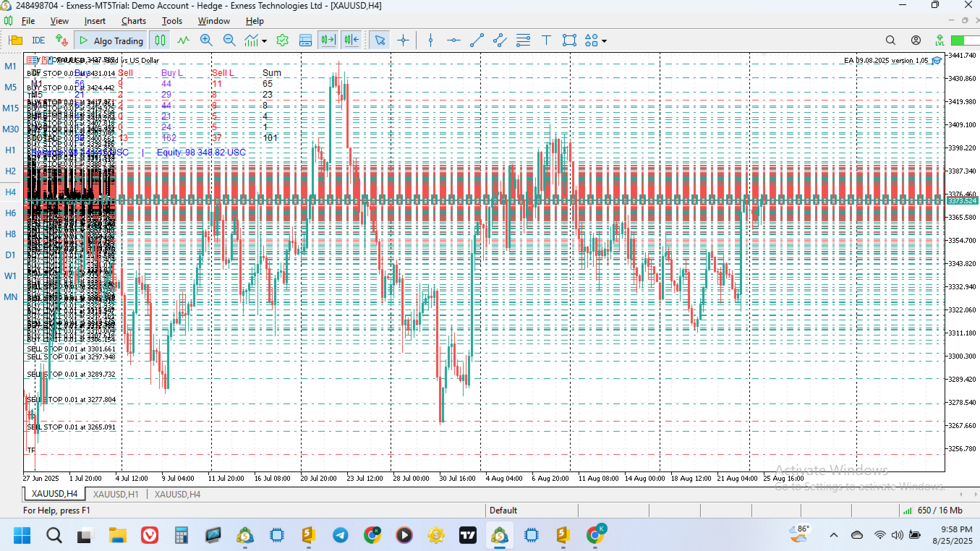Switch to the last XAUUSD,H4 chart tab

[177, 494]
